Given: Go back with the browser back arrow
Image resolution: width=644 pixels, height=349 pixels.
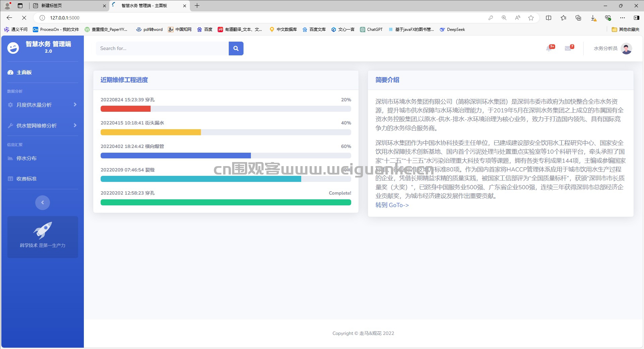Looking at the screenshot, I should tap(9, 18).
